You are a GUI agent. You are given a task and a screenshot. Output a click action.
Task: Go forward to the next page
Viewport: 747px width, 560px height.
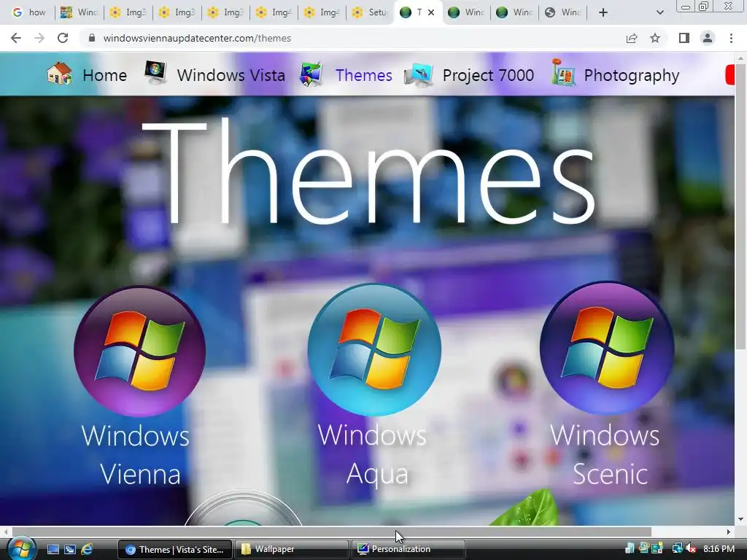coord(39,38)
